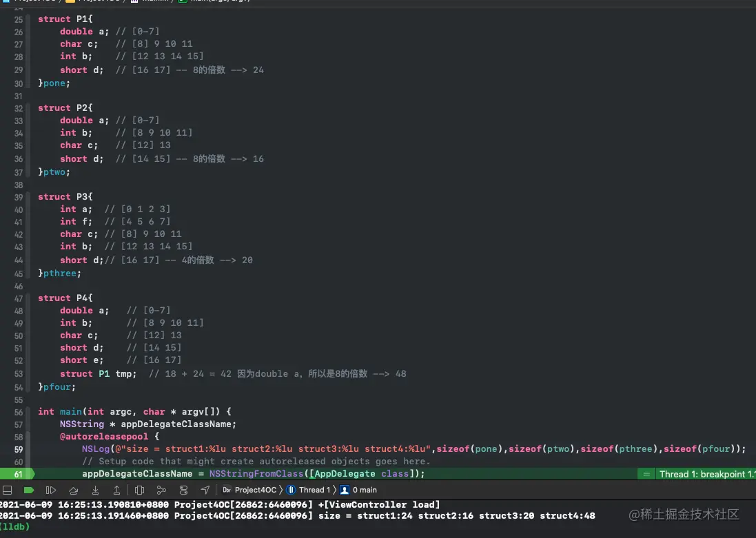Open the Debug Memory Graph icon

161,490
